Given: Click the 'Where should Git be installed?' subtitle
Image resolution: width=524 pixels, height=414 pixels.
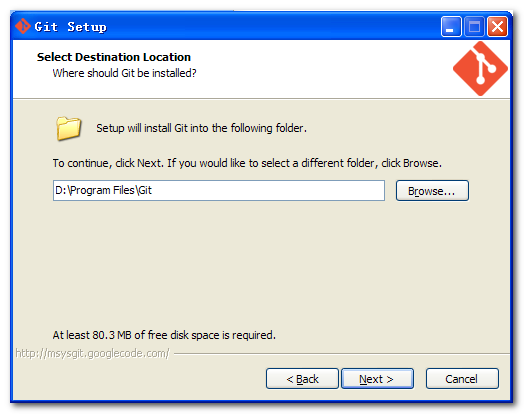Looking at the screenshot, I should coord(124,73).
